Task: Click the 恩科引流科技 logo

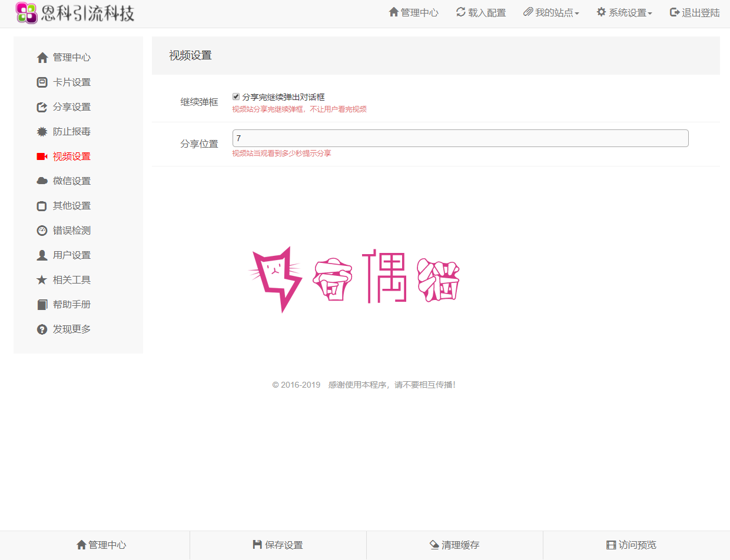Action: pos(75,13)
